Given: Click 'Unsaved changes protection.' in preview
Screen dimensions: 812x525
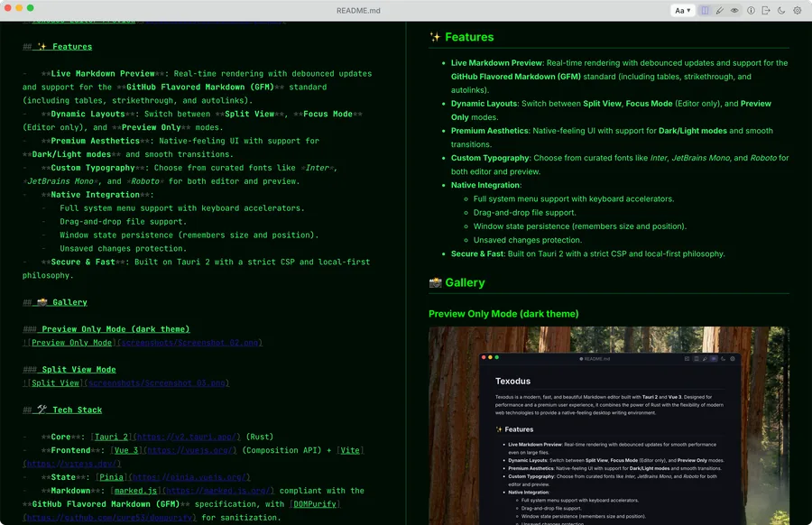Looking at the screenshot, I should 528,240.
